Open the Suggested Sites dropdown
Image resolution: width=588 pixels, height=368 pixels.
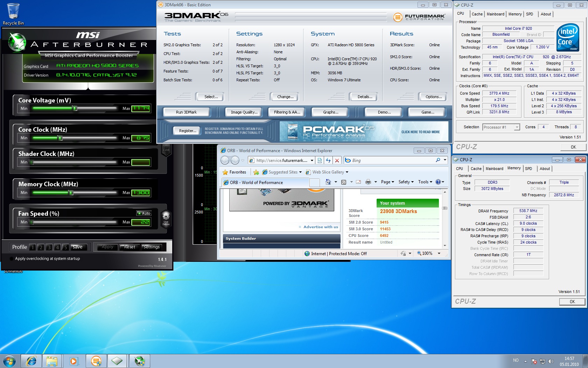(300, 172)
